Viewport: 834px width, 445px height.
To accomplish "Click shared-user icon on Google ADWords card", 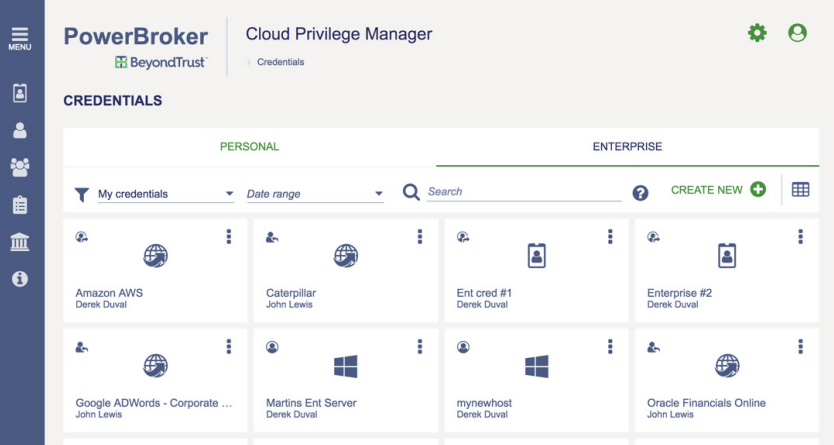I will pyautogui.click(x=82, y=347).
